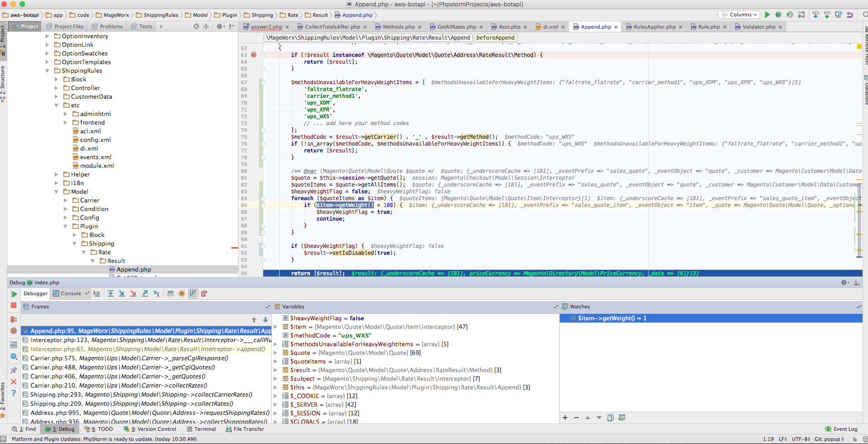Viewport: 868px width, 444px height.
Task: Open the Show History icon
Action: point(838,15)
